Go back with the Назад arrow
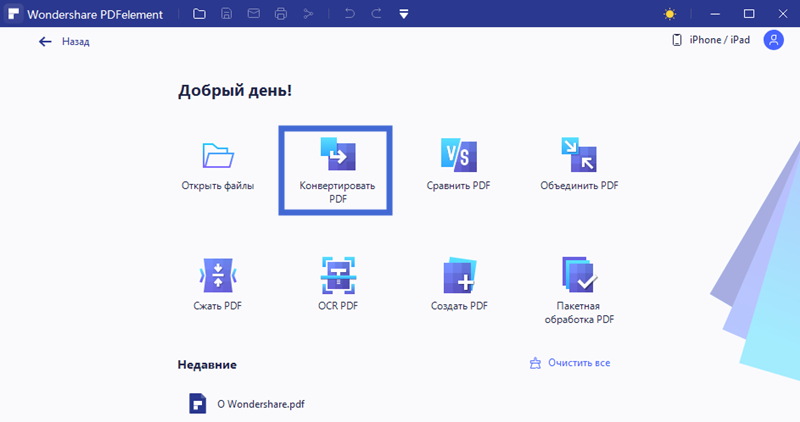 tap(45, 42)
